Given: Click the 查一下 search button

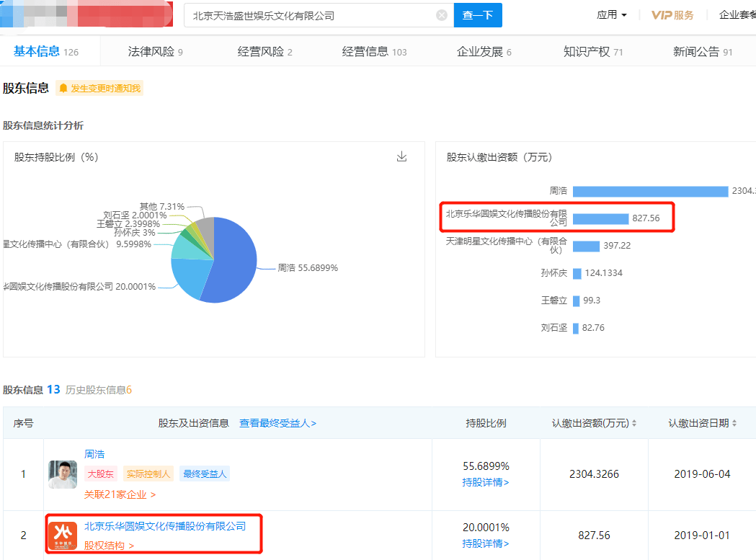Looking at the screenshot, I should click(x=478, y=15).
